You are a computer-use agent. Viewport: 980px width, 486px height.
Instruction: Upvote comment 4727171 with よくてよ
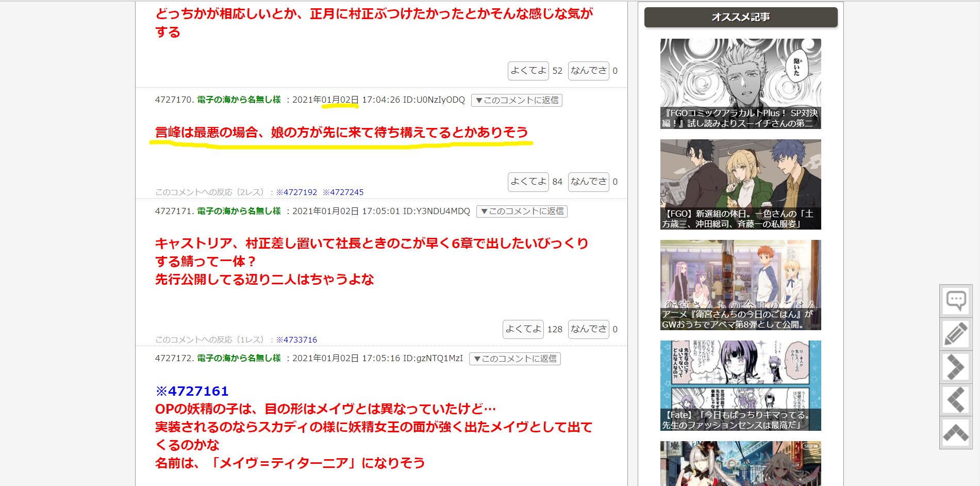pos(523,329)
